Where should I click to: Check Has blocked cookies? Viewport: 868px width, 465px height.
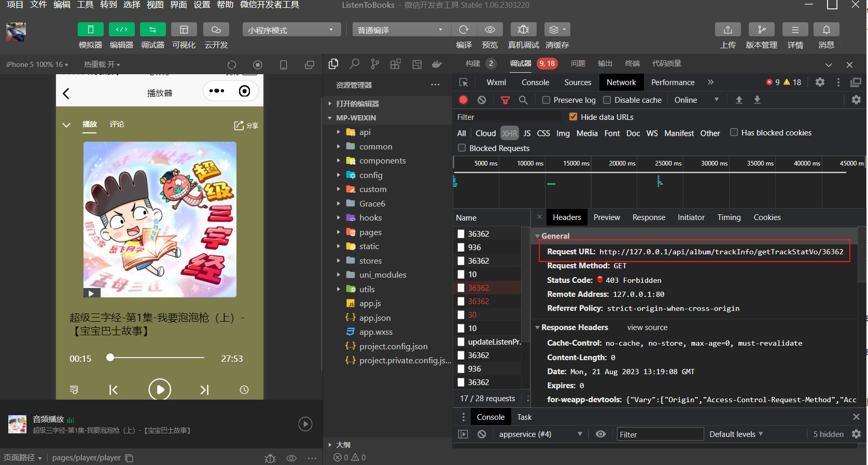click(x=734, y=132)
